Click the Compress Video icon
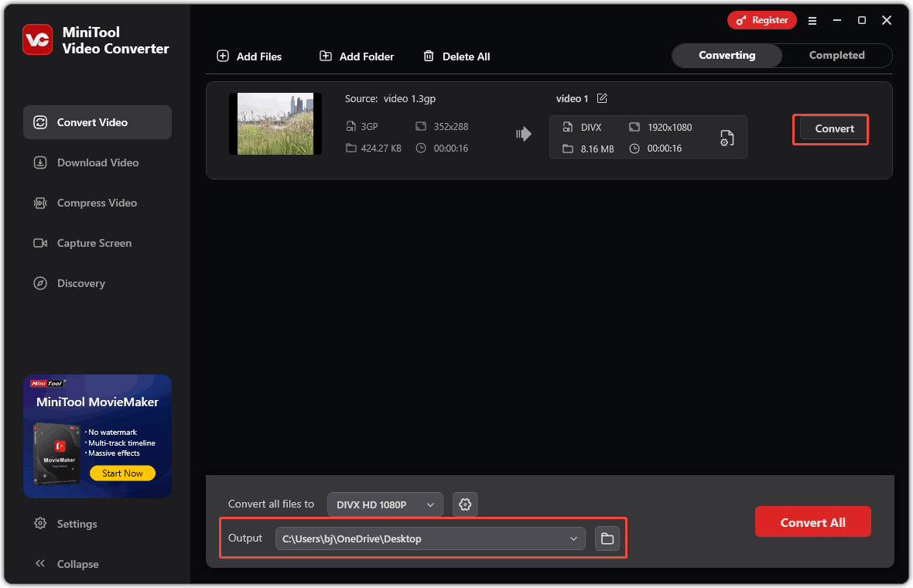The image size is (913, 588). [x=40, y=203]
